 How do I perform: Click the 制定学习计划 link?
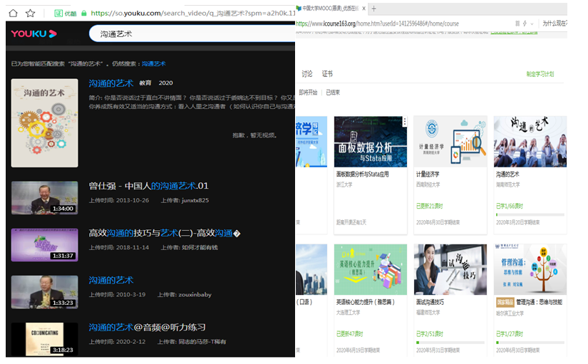tap(540, 74)
